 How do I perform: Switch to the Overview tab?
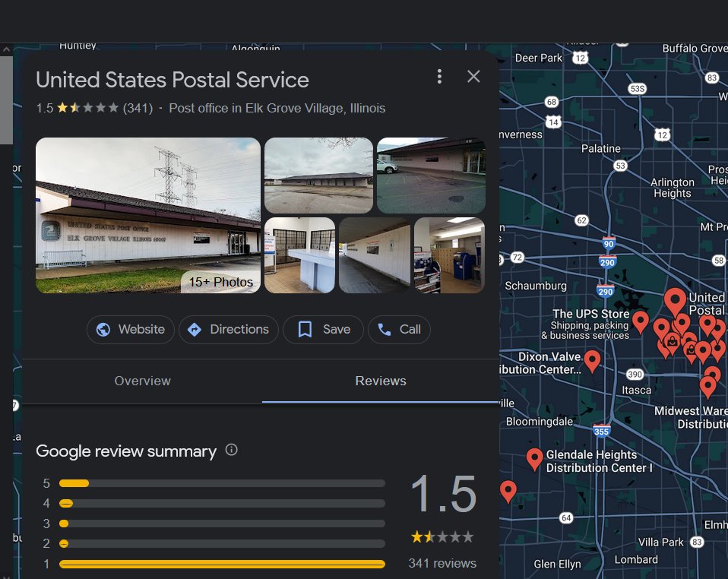coord(143,381)
